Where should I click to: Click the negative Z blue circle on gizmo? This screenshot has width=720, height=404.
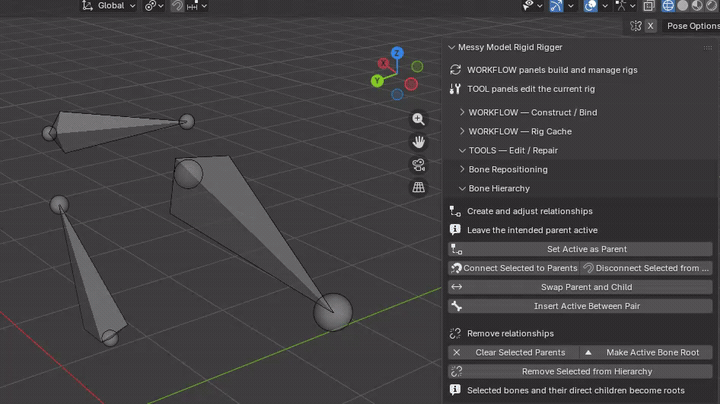[397, 95]
